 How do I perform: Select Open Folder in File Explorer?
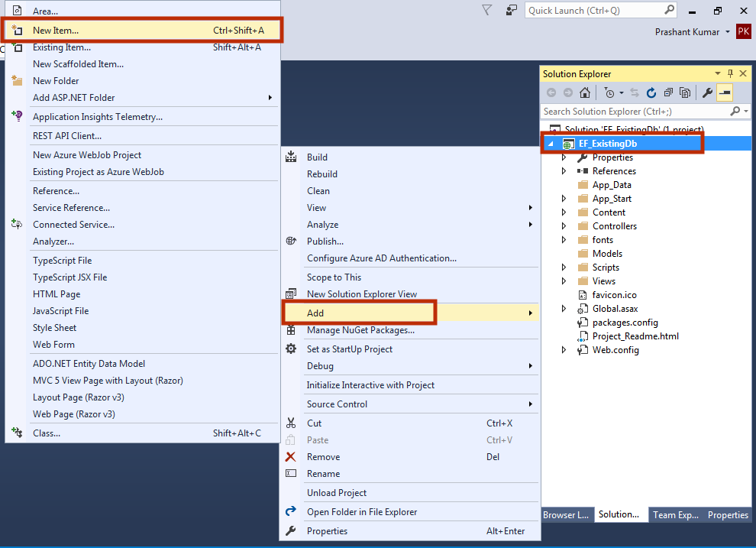click(x=410, y=512)
